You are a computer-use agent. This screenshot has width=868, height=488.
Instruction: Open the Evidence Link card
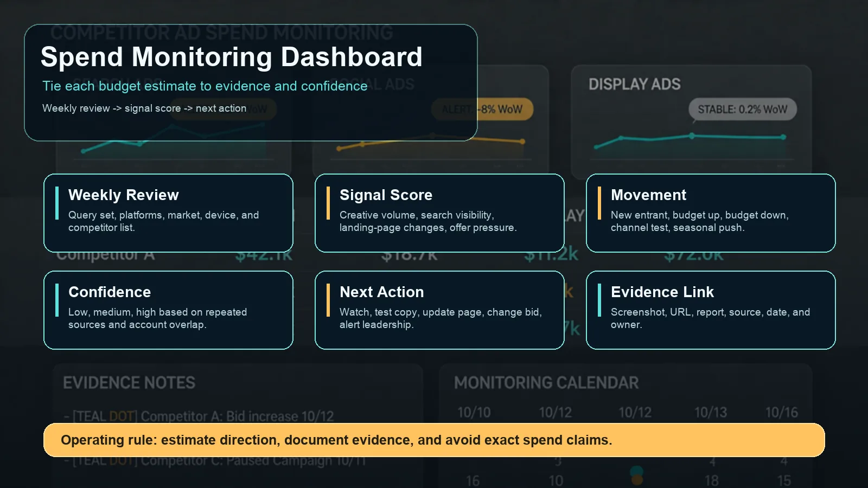[711, 310]
